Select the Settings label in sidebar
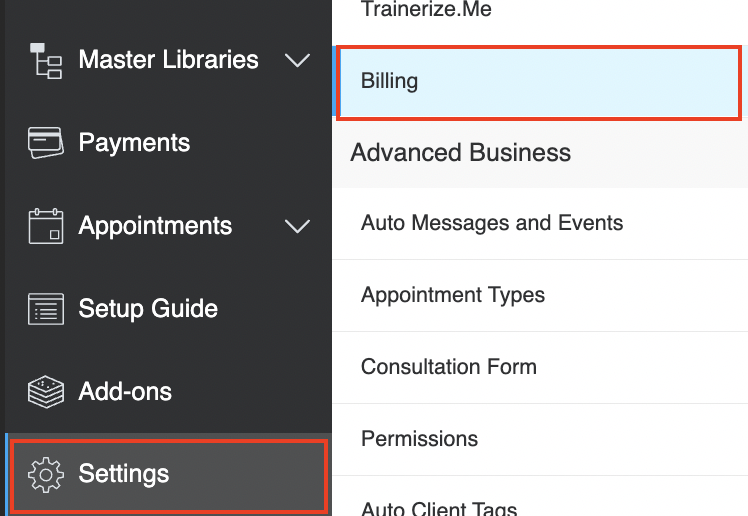The height and width of the screenshot is (516, 748). pos(124,474)
